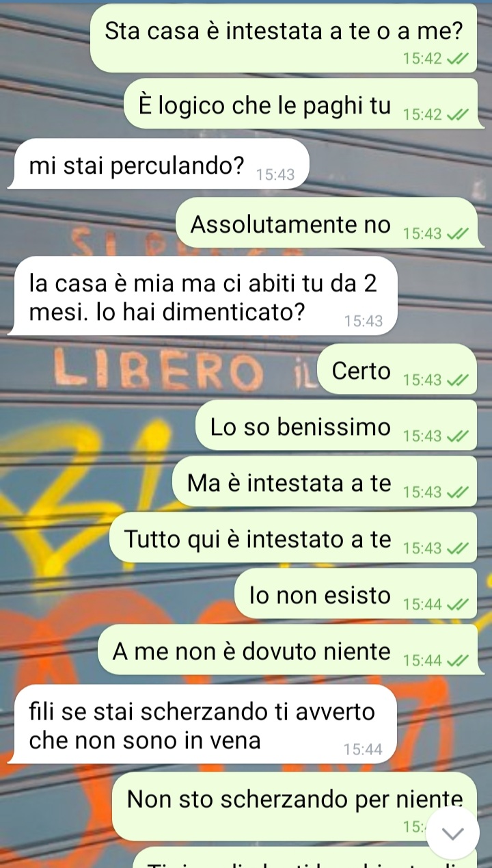492x868 pixels.
Task: Select the 'mi stai perculando?' message bubble
Action: pyautogui.click(x=159, y=164)
